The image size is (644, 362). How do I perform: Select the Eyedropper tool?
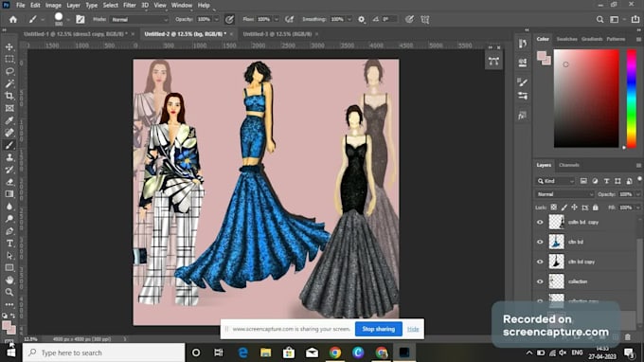[9, 120]
